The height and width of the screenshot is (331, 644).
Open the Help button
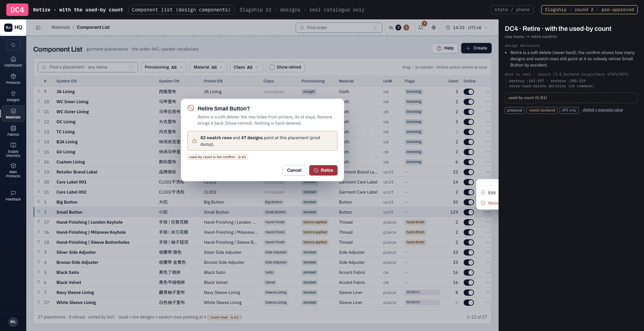[445, 48]
